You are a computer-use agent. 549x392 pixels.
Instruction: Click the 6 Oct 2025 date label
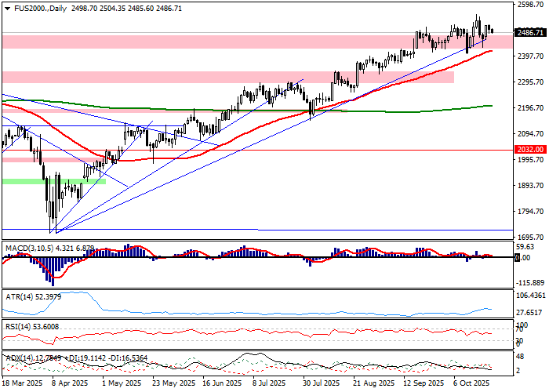(472, 383)
